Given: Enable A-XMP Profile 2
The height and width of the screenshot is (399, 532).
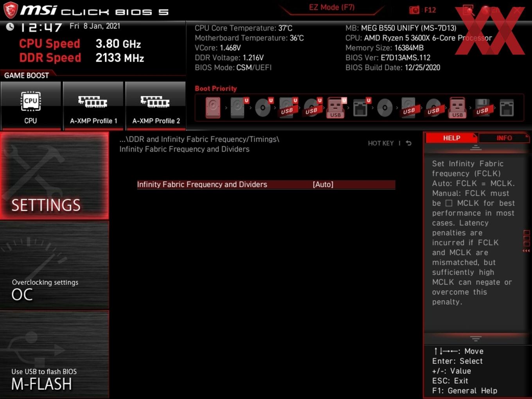Looking at the screenshot, I should pos(156,105).
